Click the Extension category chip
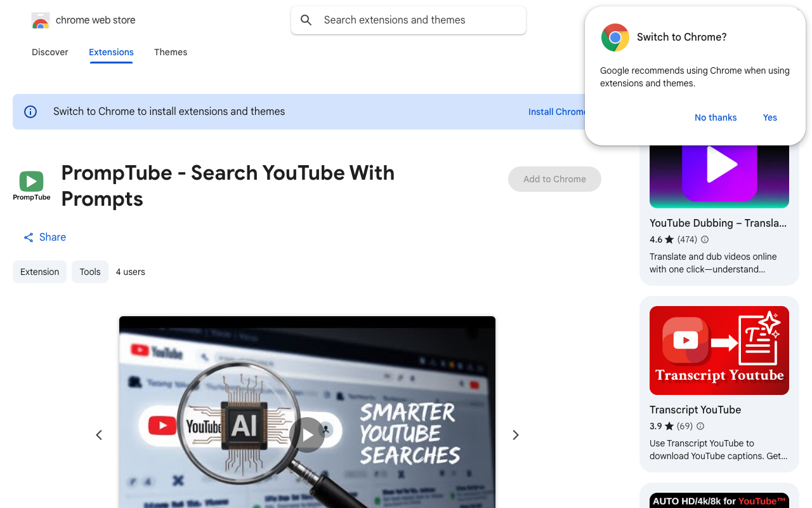The height and width of the screenshot is (508, 812). point(39,272)
